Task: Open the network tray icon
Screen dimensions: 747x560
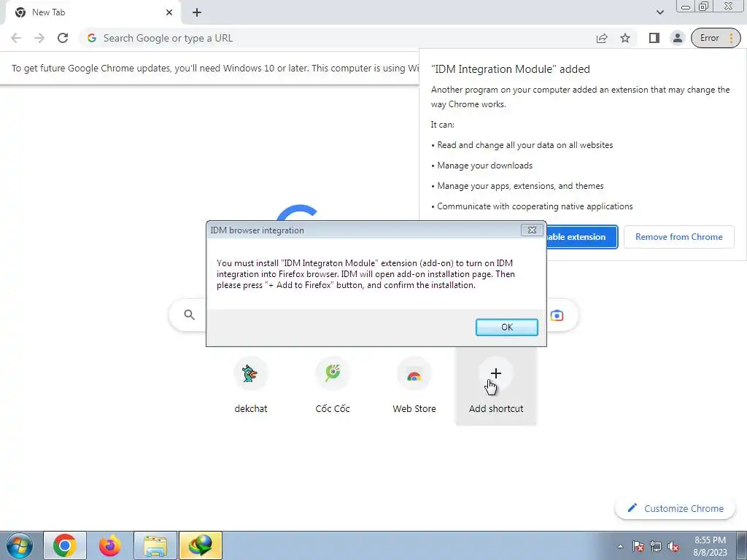Action: 656,546
